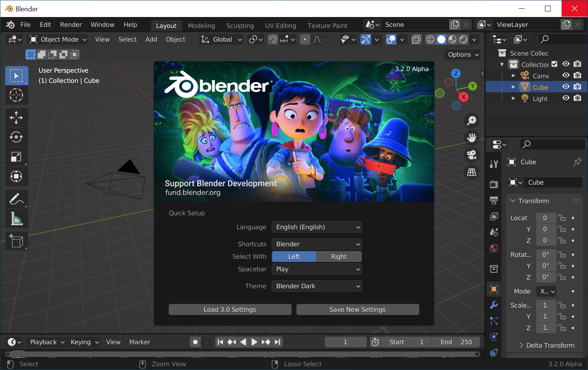
Task: Open the Particles properties tab
Action: click(494, 321)
